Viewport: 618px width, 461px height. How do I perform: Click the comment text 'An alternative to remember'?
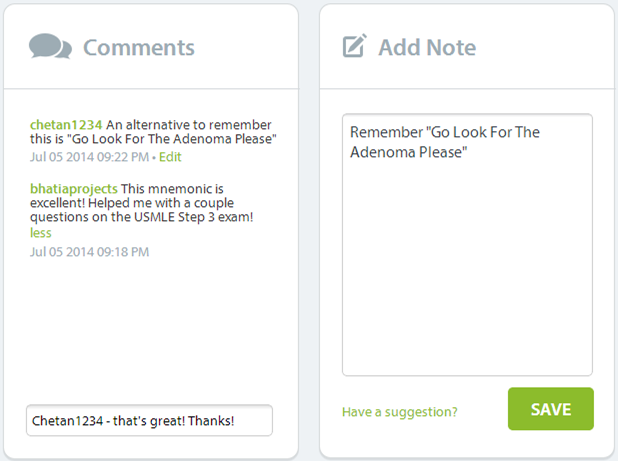(189, 125)
